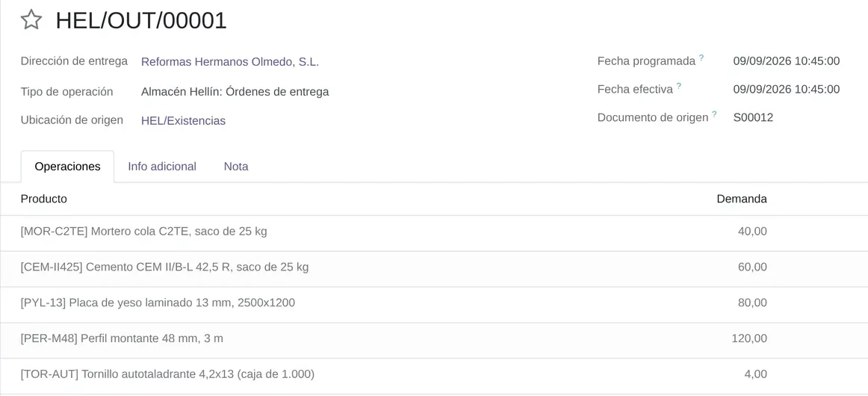Click the 4,00 demand cell
The image size is (868, 396).
pyautogui.click(x=756, y=374)
